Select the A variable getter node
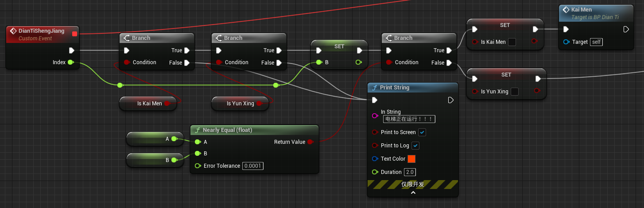This screenshot has height=208, width=644. tap(155, 139)
